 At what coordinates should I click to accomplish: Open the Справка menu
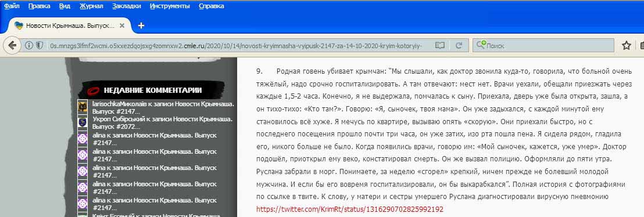click(211, 6)
